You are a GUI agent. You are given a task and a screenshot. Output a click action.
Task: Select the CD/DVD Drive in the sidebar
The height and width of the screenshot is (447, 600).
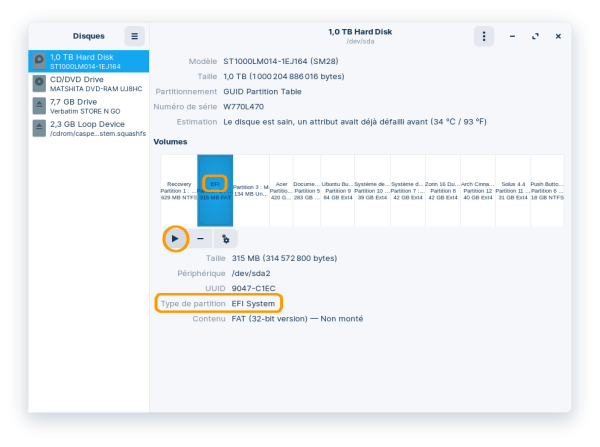pyautogui.click(x=89, y=84)
